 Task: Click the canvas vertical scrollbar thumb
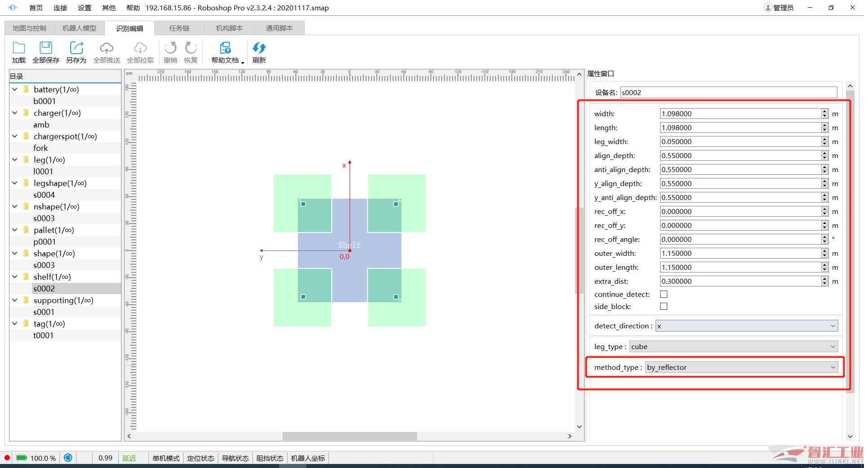[579, 250]
